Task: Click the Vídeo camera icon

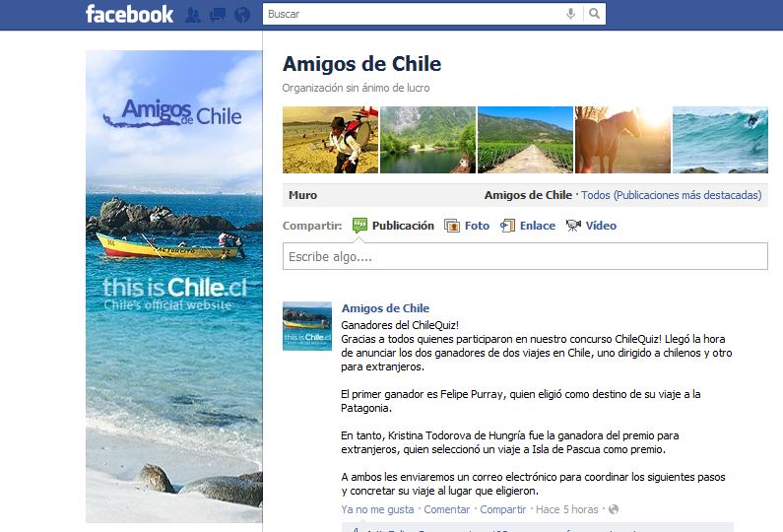Action: [573, 226]
